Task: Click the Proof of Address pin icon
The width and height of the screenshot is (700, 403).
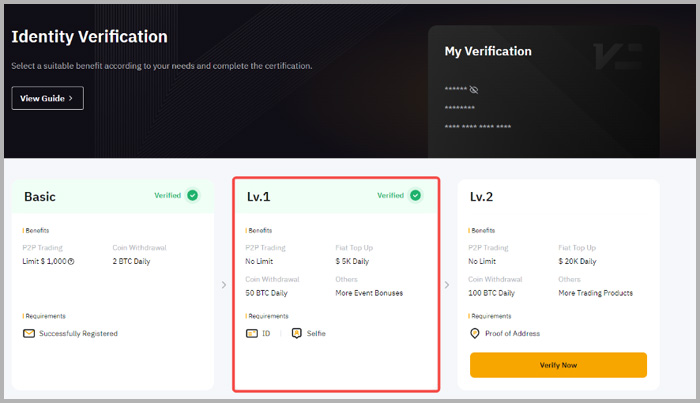Action: (x=475, y=333)
